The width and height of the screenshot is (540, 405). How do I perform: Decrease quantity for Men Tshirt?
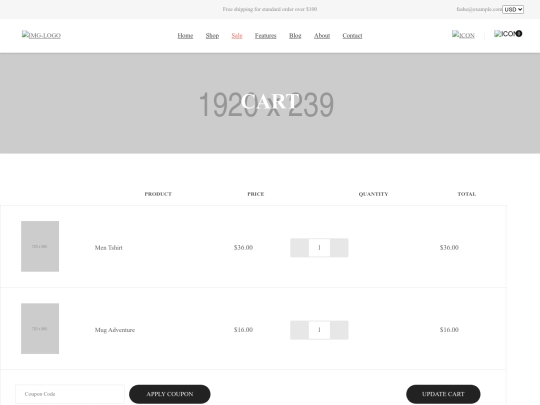coord(299,248)
